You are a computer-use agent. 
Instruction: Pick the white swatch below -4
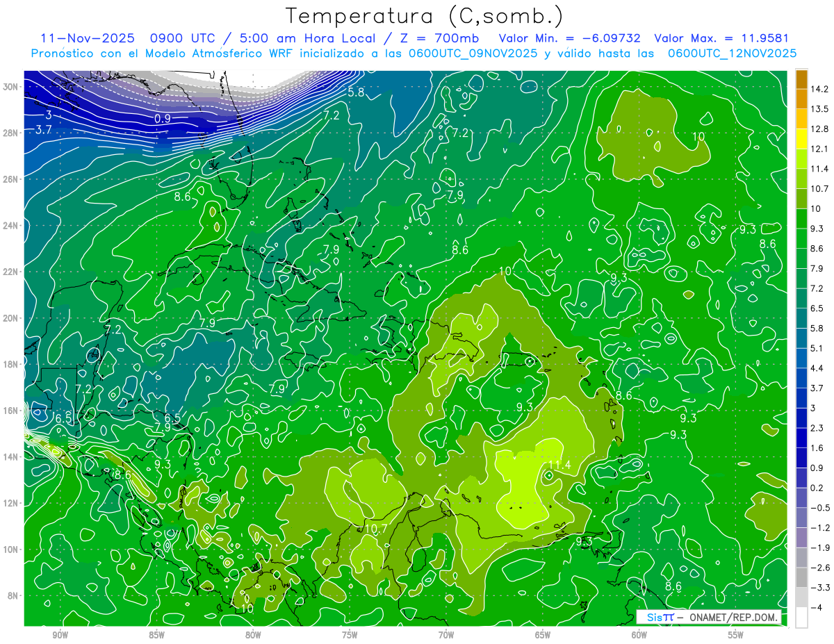801,617
